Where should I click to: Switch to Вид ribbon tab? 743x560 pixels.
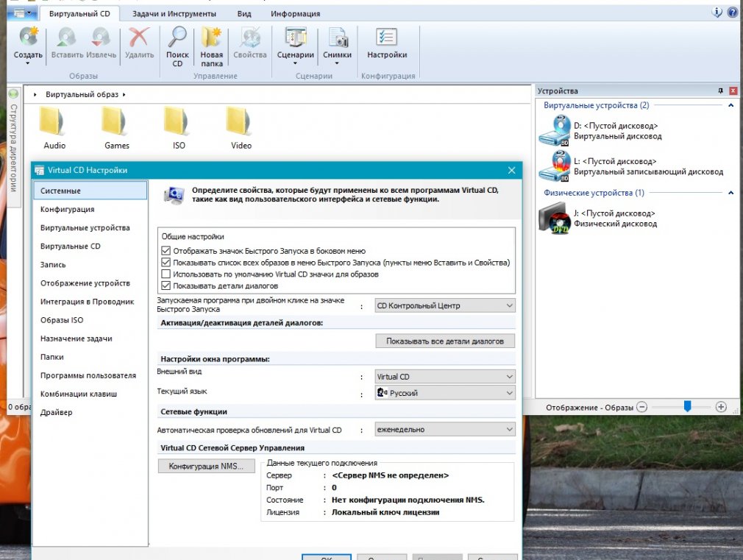tap(244, 14)
